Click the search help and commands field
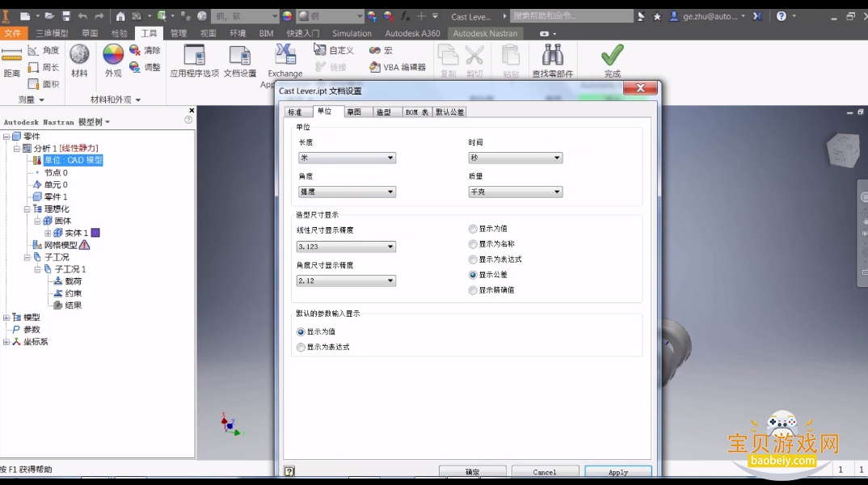The width and height of the screenshot is (868, 485). [571, 16]
